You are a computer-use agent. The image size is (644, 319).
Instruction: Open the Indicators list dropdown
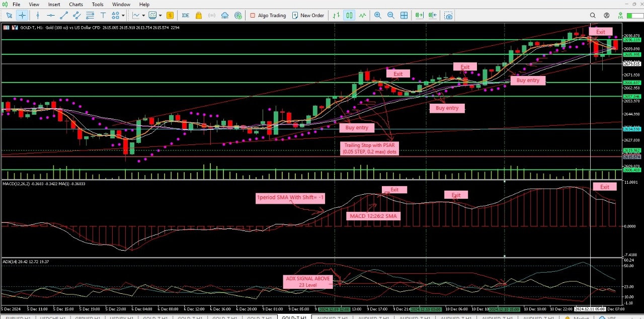pyautogui.click(x=160, y=15)
